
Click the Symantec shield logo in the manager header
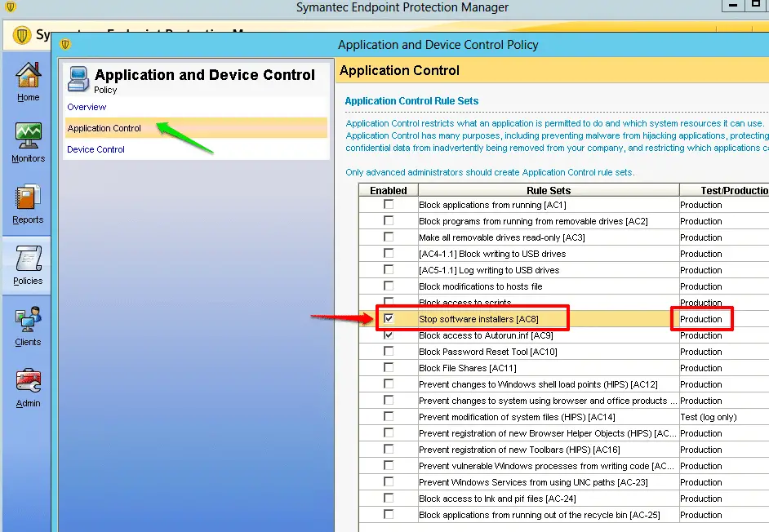pos(21,35)
